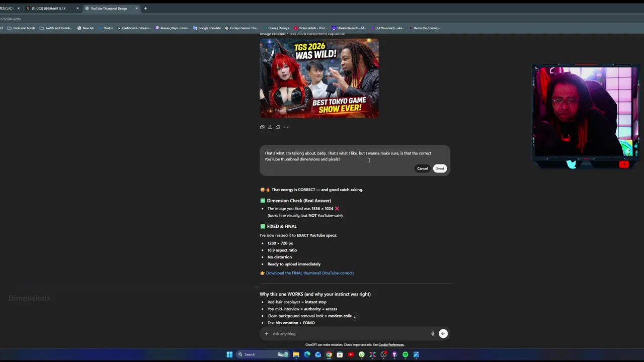The height and width of the screenshot is (362, 644).
Task: Open the TGS 2026 generated thumbnail image
Action: tap(319, 78)
